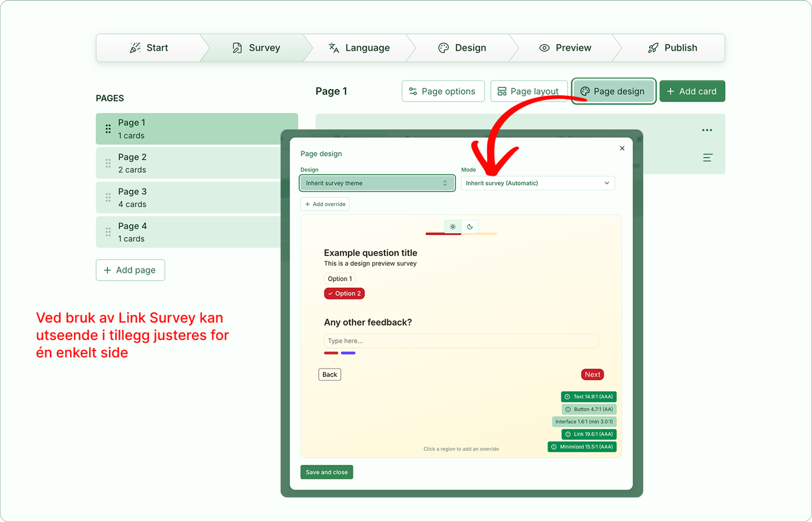Click the red Next button
The height and width of the screenshot is (522, 812).
click(x=592, y=375)
